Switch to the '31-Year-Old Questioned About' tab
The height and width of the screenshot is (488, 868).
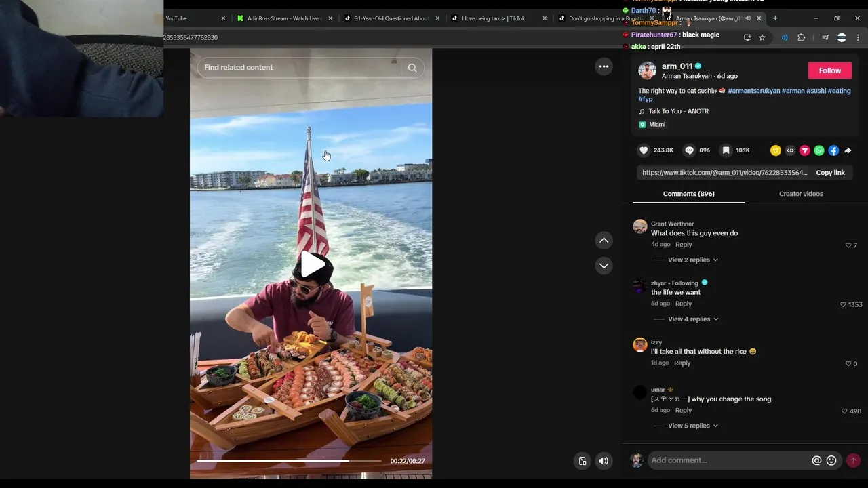(x=391, y=18)
